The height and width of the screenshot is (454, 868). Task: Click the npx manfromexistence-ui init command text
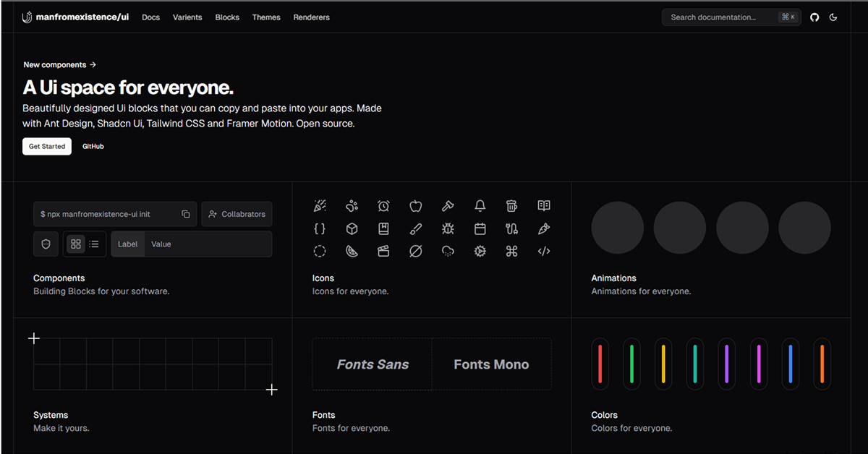point(95,214)
